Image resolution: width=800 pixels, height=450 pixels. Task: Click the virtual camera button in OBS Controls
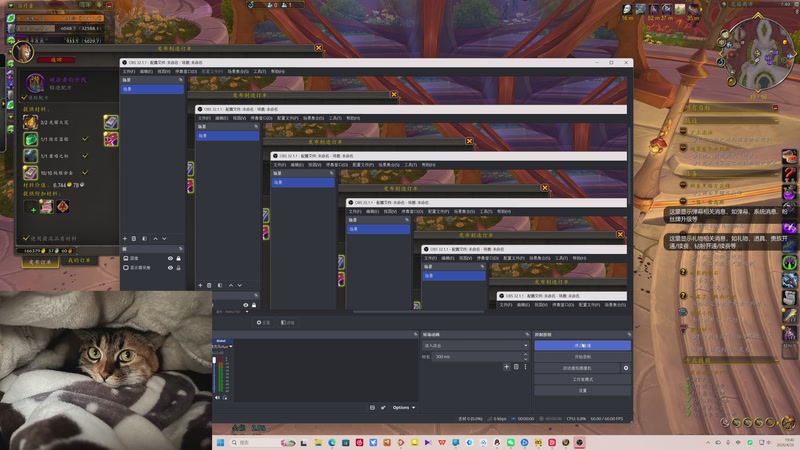(x=577, y=368)
